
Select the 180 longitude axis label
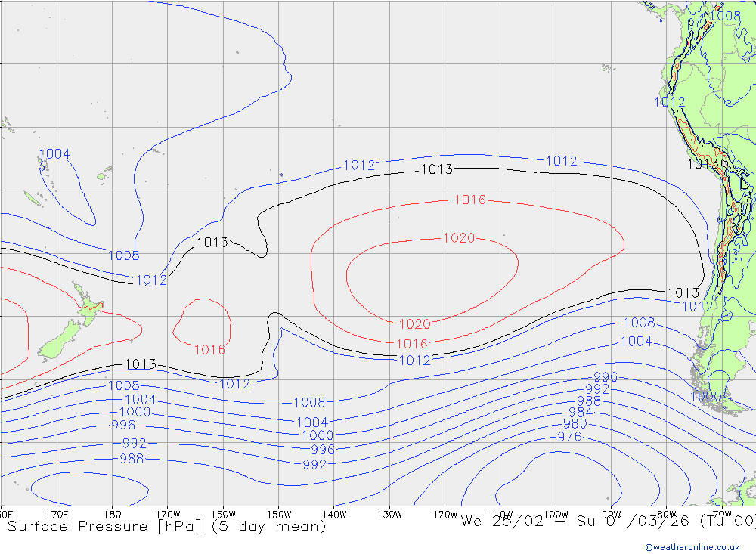(113, 515)
